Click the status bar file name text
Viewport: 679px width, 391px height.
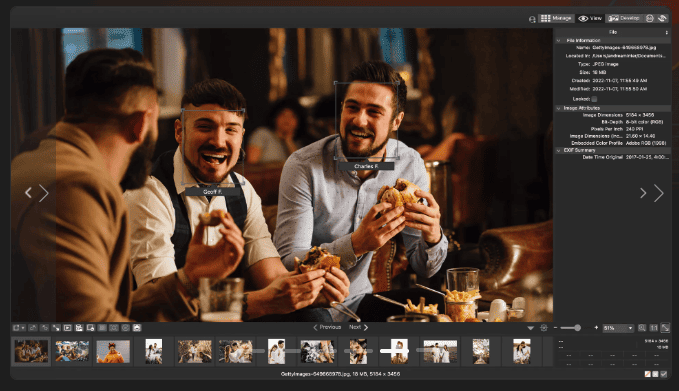coord(340,374)
